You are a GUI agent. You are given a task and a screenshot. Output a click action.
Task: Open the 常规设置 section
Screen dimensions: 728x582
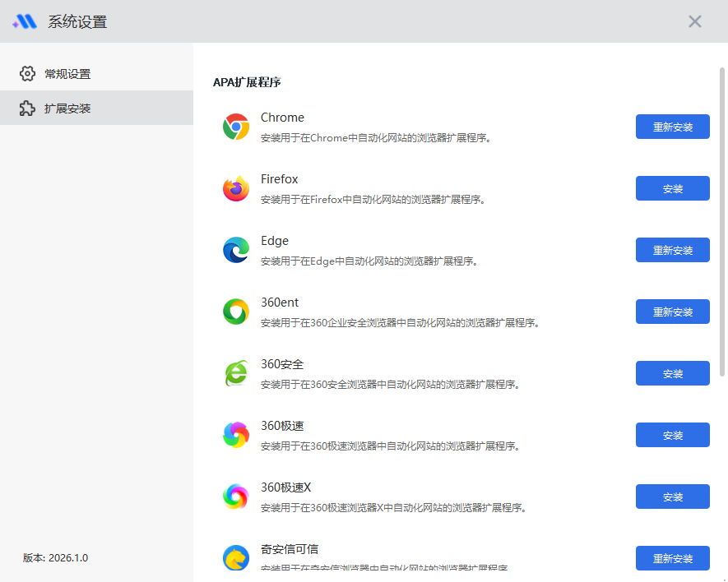96,73
